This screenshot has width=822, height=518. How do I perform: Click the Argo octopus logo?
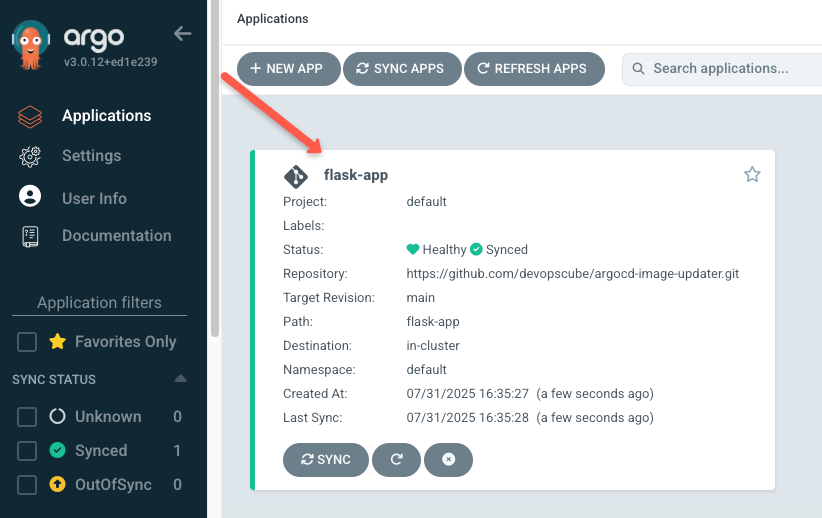[30, 45]
